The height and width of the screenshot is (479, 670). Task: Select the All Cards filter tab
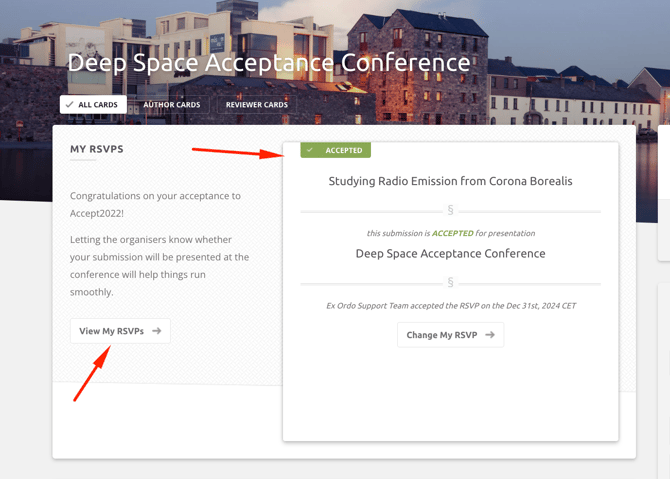tap(92, 105)
